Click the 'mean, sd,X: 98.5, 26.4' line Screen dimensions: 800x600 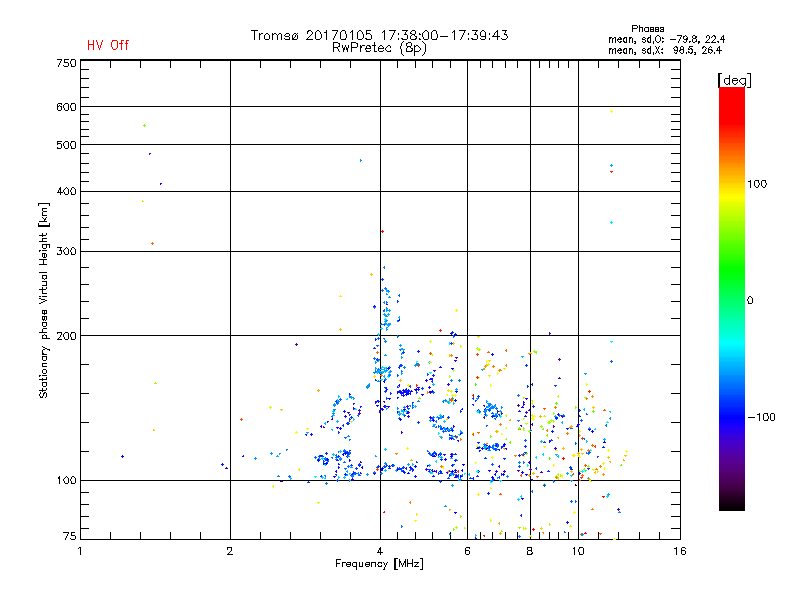pos(665,50)
